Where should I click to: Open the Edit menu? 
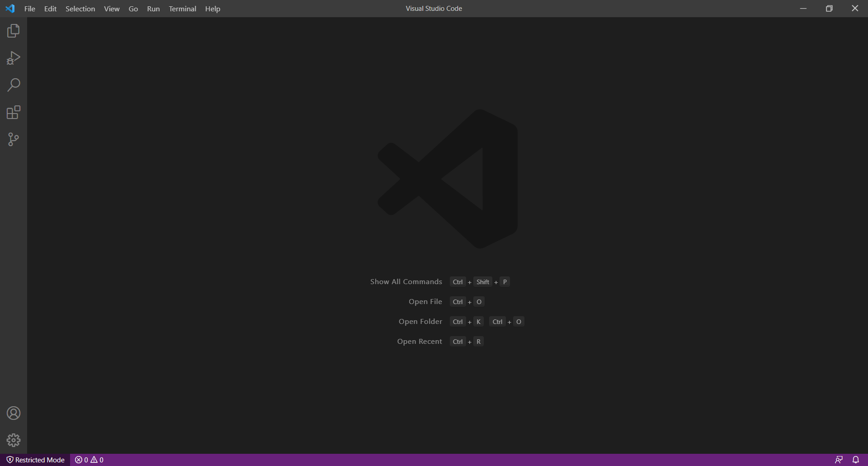(50, 9)
